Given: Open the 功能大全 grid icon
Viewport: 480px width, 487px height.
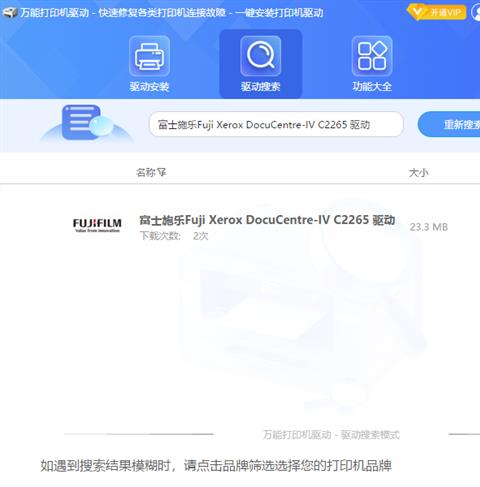Looking at the screenshot, I should 372,56.
